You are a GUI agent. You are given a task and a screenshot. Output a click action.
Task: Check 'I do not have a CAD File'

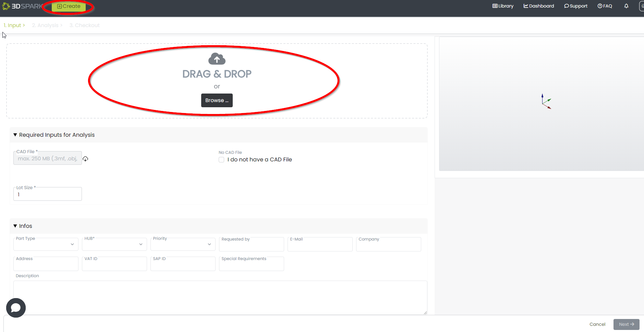[221, 160]
